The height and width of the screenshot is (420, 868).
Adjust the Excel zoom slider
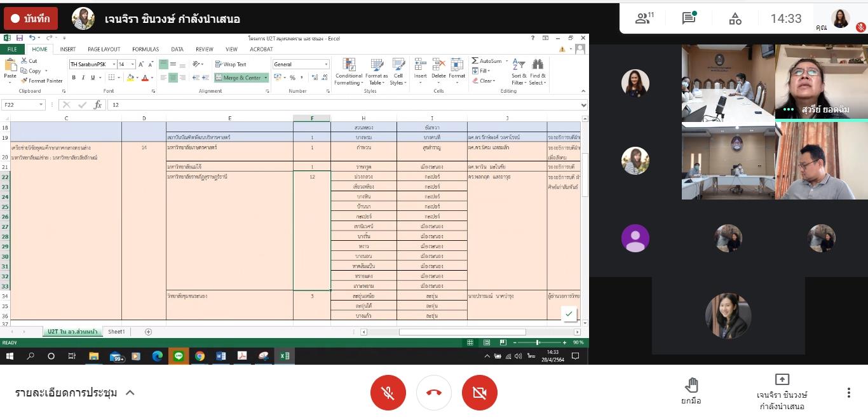pos(538,342)
